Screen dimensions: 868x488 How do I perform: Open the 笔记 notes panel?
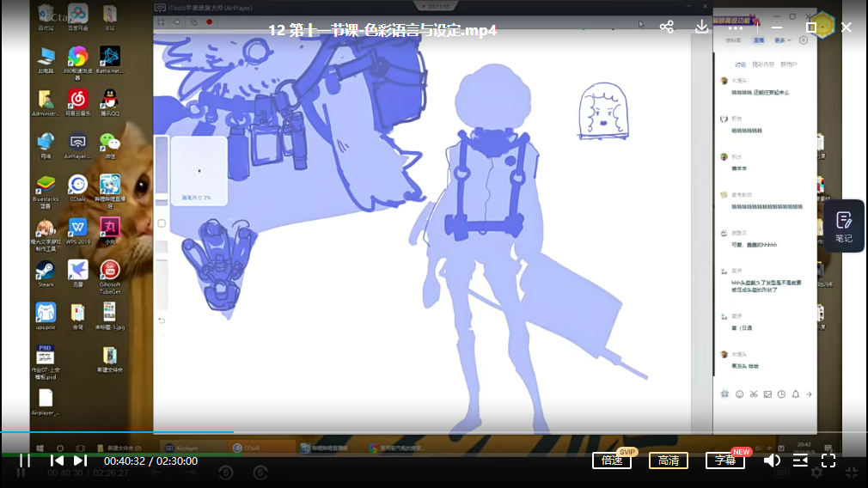pyautogui.click(x=844, y=226)
